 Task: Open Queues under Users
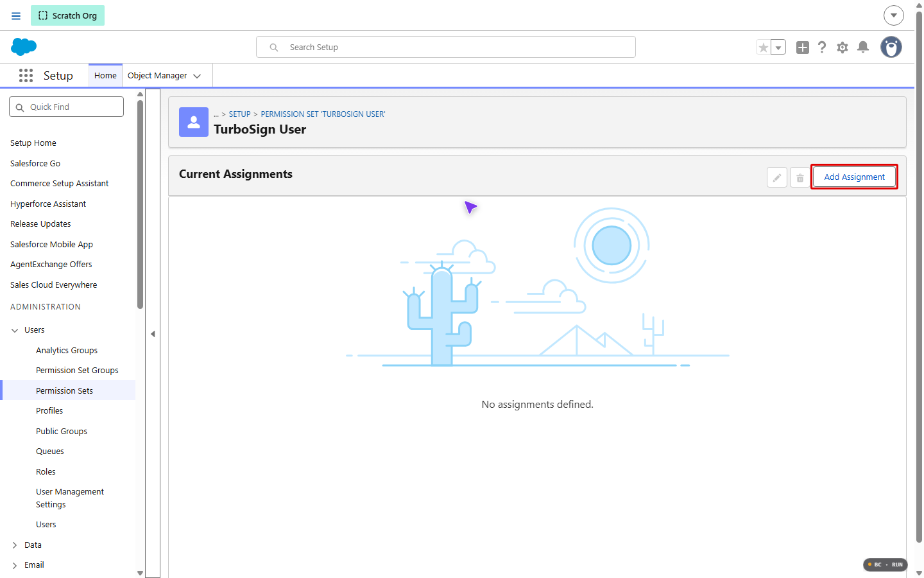(x=50, y=451)
